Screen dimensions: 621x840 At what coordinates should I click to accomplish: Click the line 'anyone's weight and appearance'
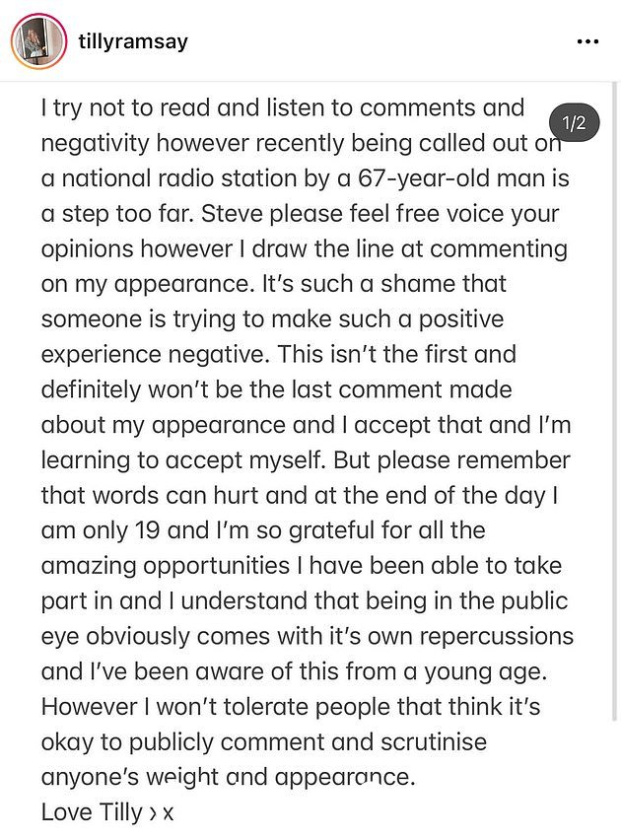(x=229, y=778)
